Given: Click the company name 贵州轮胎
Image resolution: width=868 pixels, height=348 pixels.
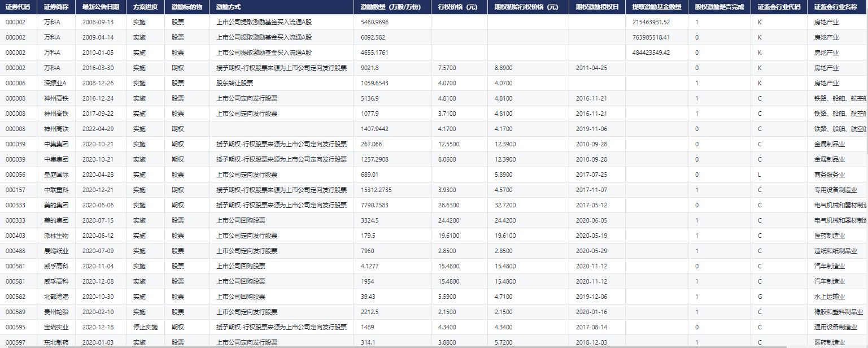Looking at the screenshot, I should coord(56,312).
